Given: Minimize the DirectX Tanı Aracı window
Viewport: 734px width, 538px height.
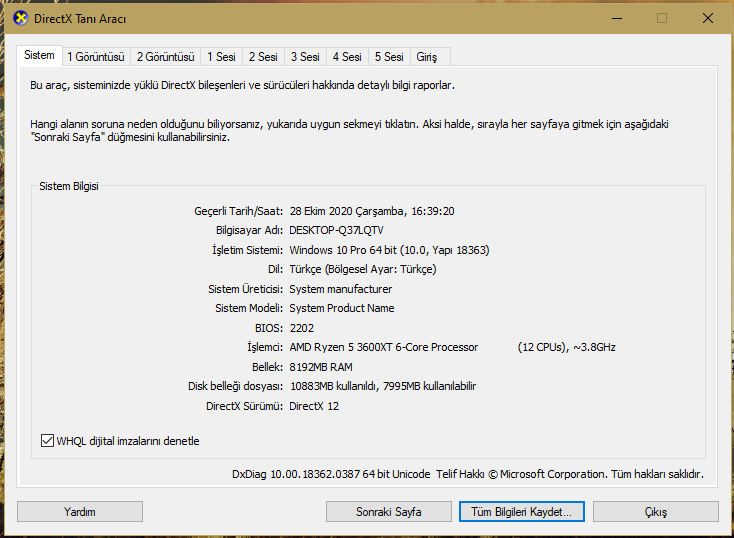Looking at the screenshot, I should tap(617, 18).
